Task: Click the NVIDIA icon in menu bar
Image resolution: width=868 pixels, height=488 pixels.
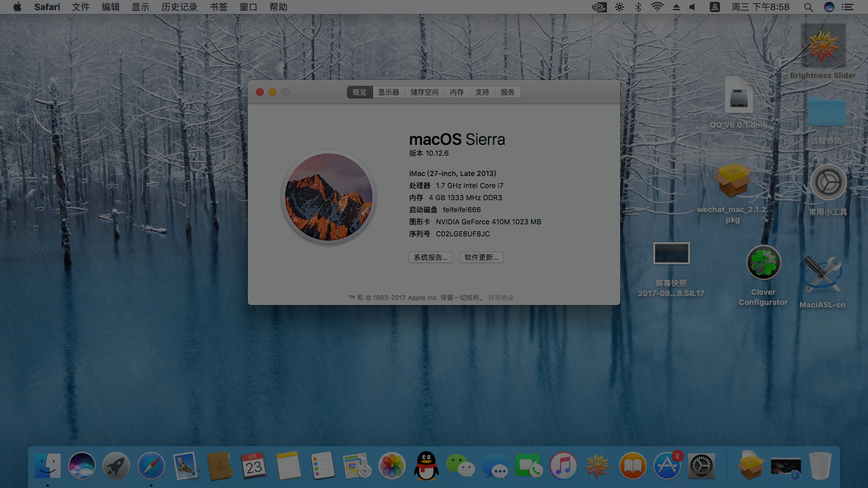Action: [x=599, y=7]
